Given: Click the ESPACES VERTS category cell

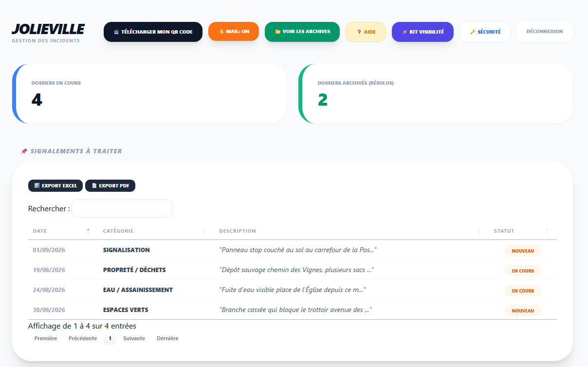Looking at the screenshot, I should click(x=126, y=310).
